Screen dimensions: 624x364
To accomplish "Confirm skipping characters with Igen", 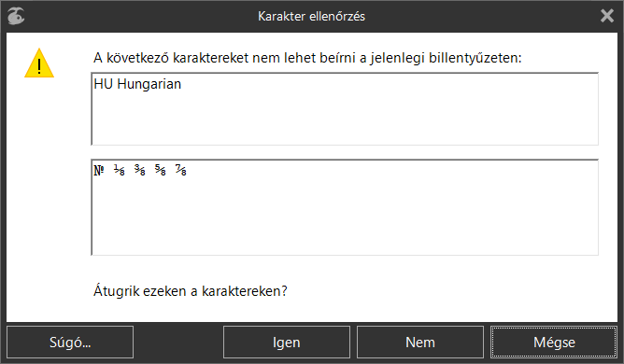I will [287, 343].
